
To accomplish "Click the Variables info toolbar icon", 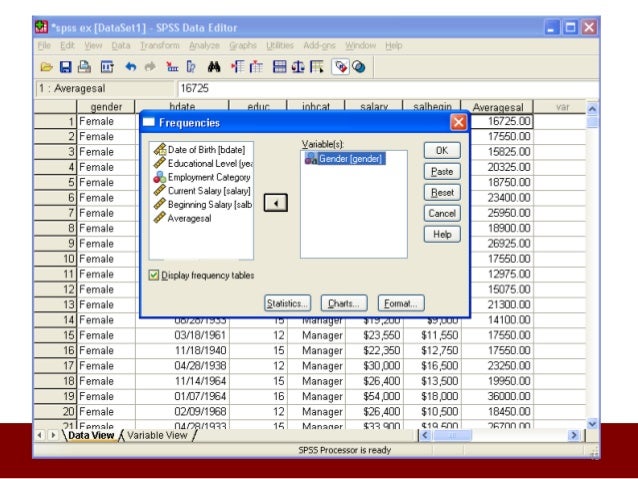I will pyautogui.click(x=191, y=67).
